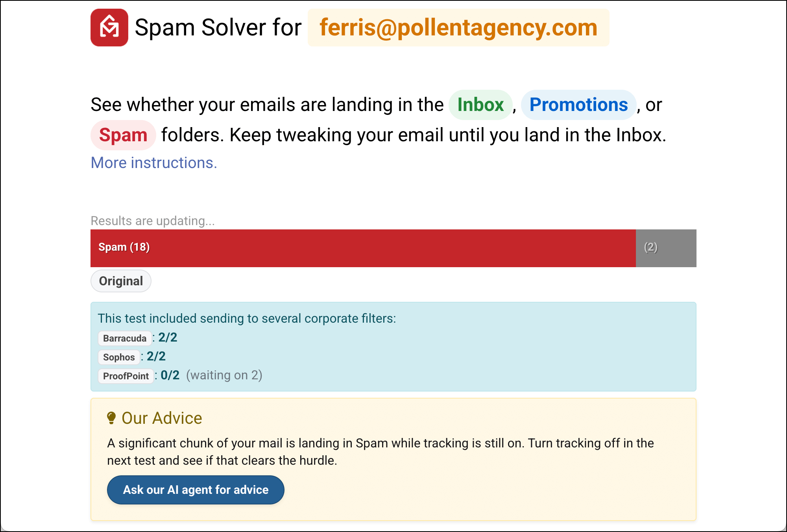Click the ProofPoint 0/2 score

(x=170, y=375)
